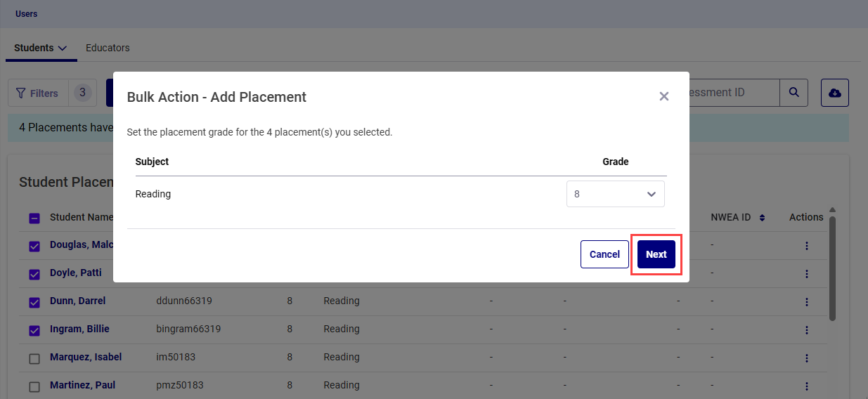Uncheck Dunn, Darrel checkbox
The width and height of the screenshot is (868, 399).
coord(34,303)
